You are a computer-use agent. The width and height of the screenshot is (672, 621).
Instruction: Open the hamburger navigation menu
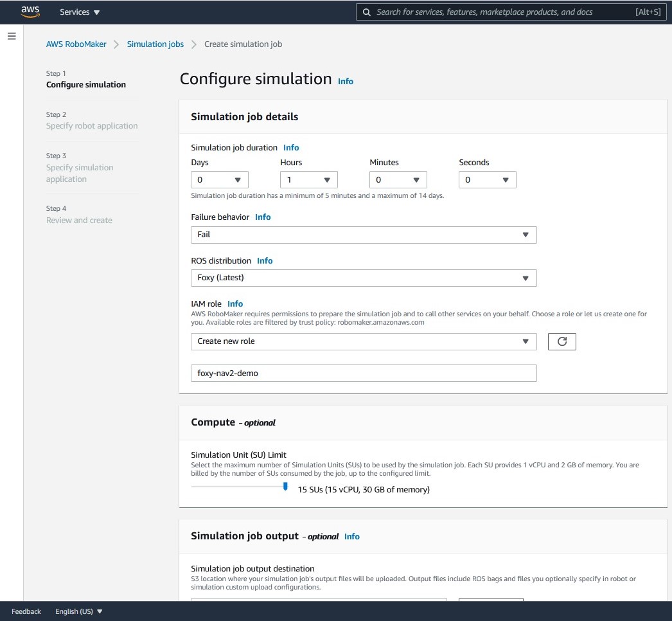pos(12,36)
